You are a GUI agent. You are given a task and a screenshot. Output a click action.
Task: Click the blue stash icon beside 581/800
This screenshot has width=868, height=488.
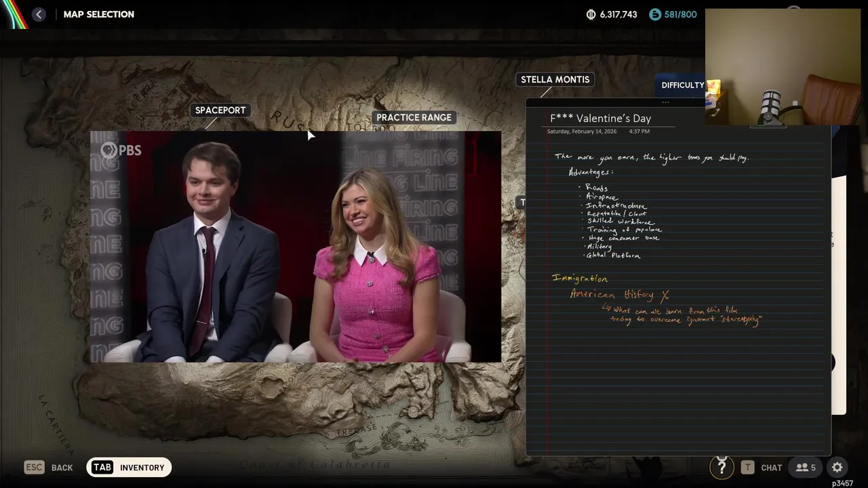pos(654,14)
